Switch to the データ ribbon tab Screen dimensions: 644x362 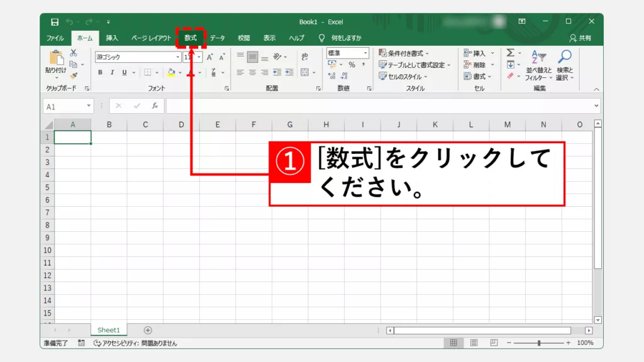pos(217,38)
